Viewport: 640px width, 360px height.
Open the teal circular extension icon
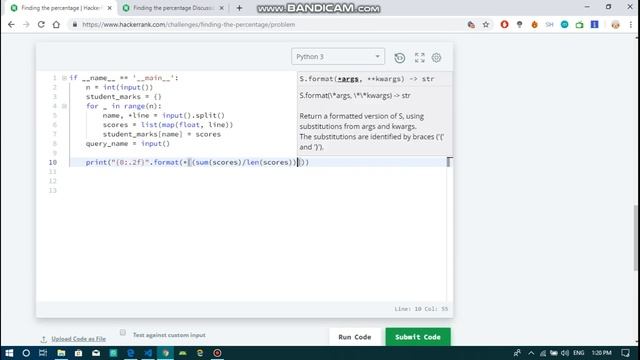tap(564, 24)
